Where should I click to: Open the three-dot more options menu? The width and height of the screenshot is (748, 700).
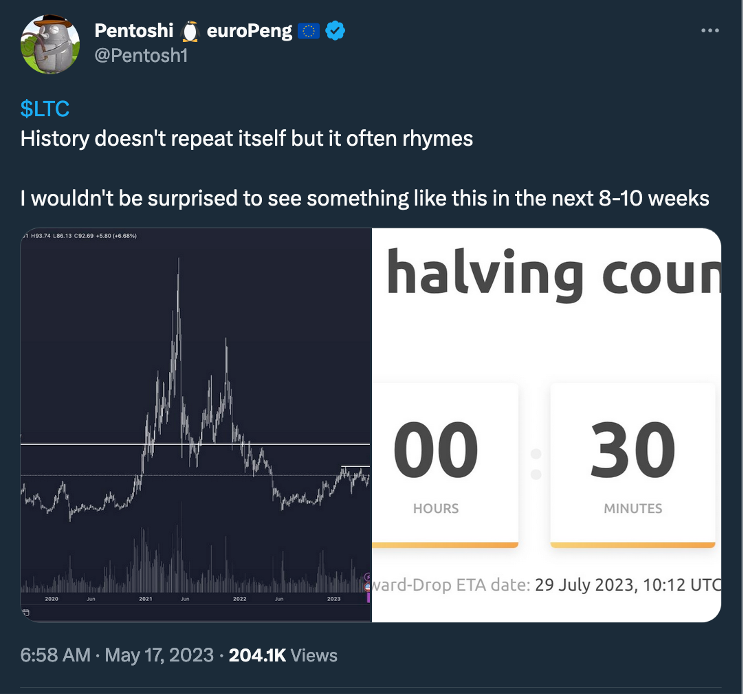coord(709,30)
